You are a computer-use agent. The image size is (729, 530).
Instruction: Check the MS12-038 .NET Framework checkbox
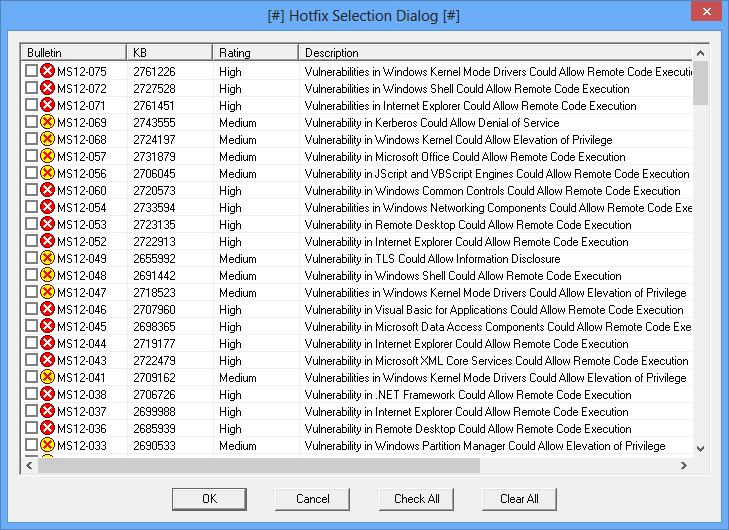click(x=31, y=394)
